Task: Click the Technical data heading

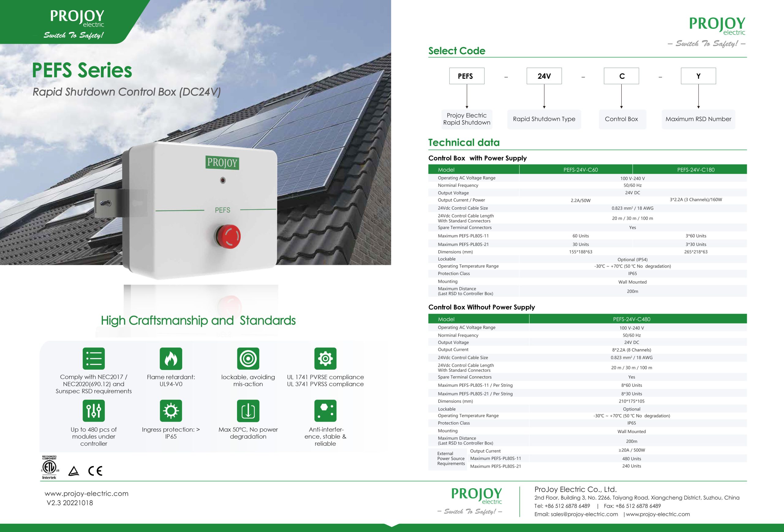Action: pyautogui.click(x=464, y=142)
